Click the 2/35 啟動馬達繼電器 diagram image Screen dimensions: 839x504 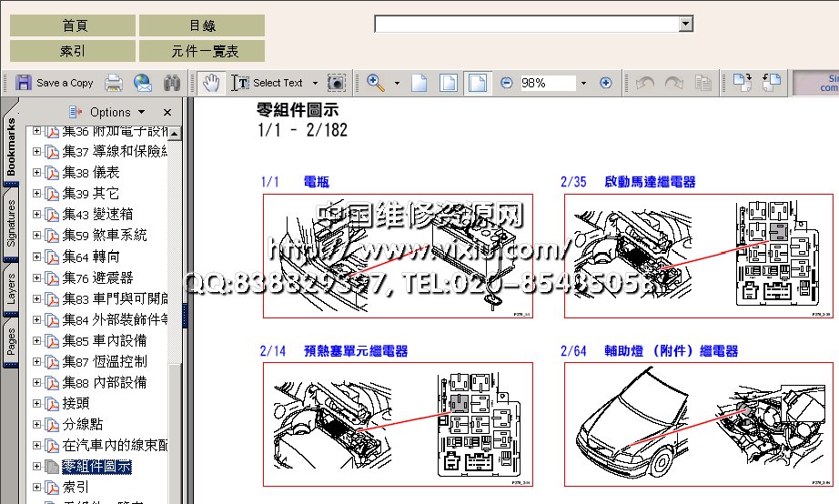(x=698, y=256)
